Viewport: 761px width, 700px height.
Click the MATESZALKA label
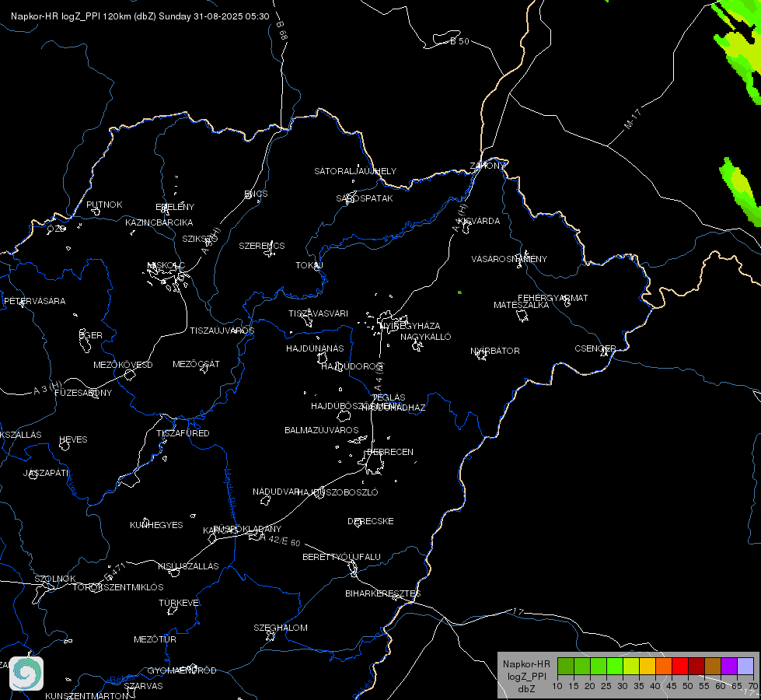522,305
